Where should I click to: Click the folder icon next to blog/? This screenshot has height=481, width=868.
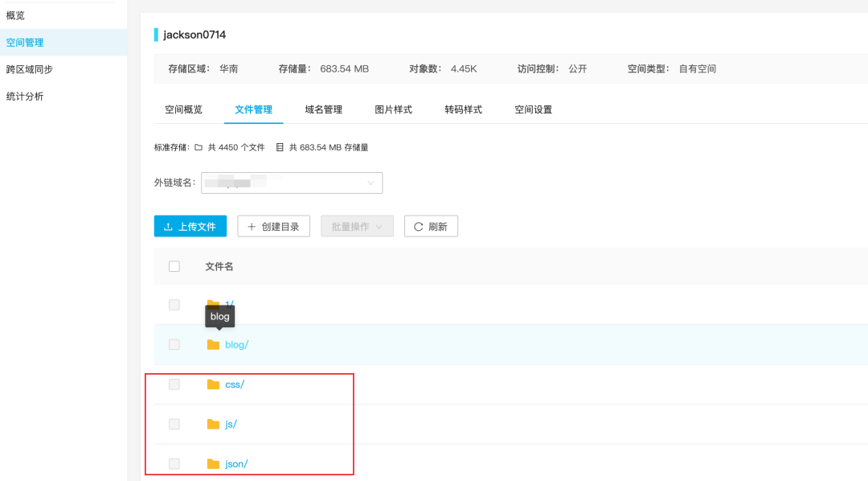coord(212,344)
